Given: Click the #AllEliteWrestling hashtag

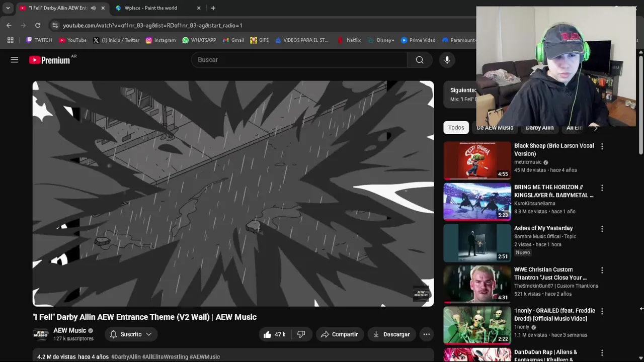Looking at the screenshot, I should pyautogui.click(x=165, y=357).
